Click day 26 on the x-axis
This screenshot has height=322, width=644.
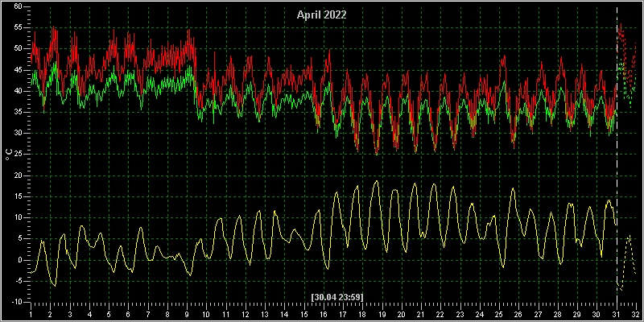(518, 313)
